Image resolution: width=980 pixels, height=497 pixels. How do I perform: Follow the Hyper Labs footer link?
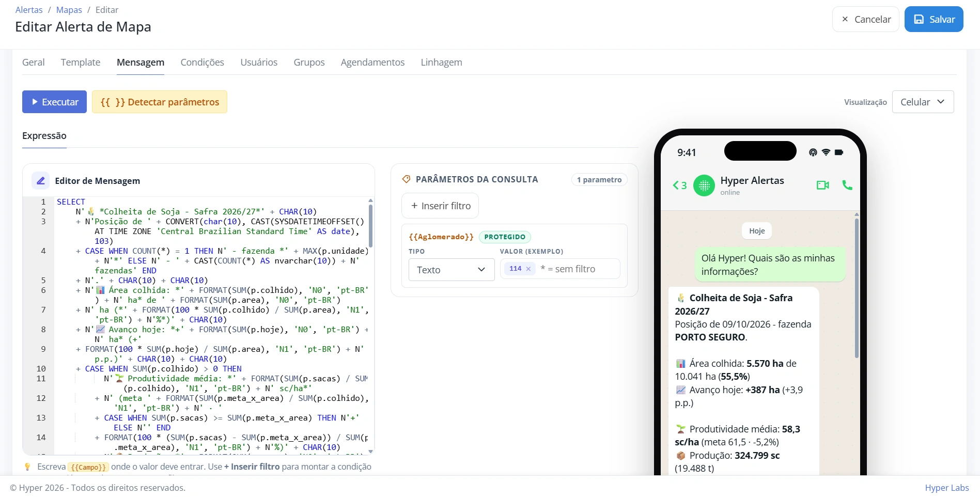click(x=947, y=488)
